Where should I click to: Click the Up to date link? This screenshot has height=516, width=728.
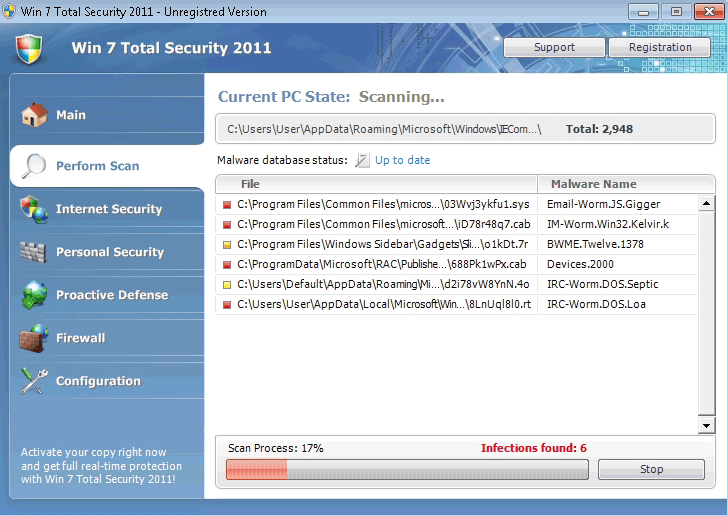click(402, 160)
